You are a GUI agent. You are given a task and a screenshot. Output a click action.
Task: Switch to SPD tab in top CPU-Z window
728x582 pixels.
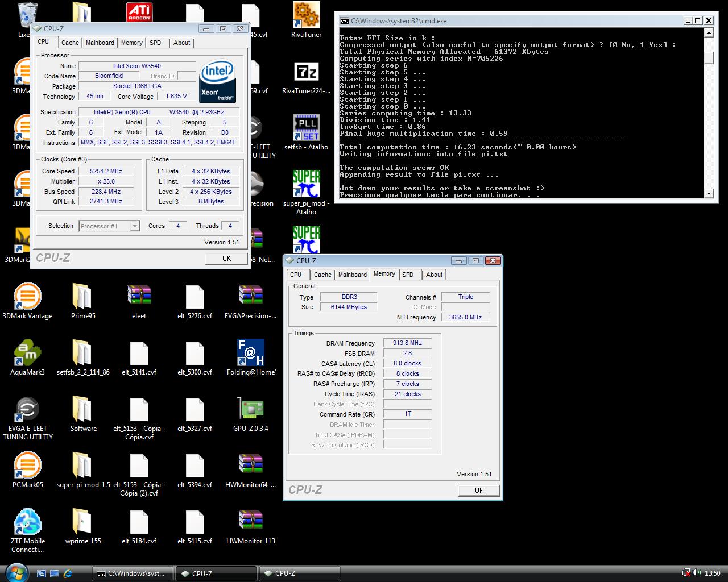coord(155,43)
